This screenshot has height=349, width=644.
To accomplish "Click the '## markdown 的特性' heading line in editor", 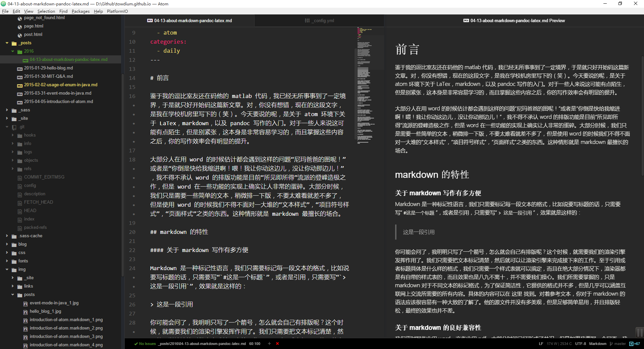I will 179,232.
